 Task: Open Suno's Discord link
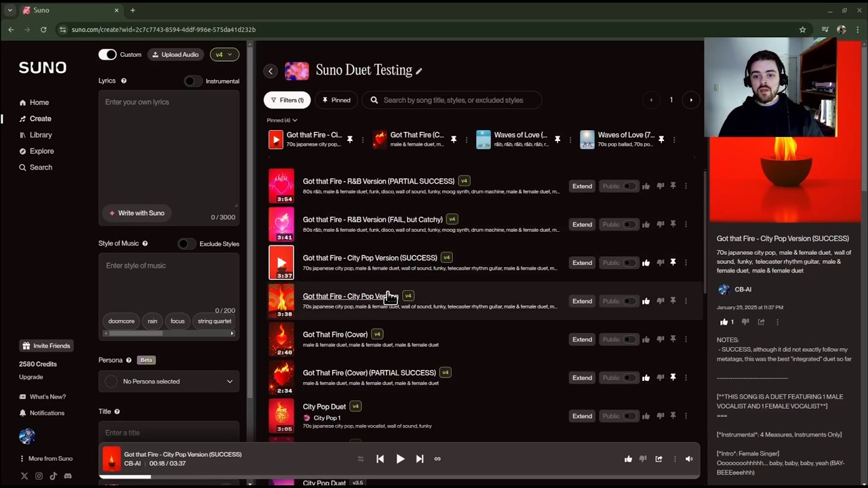68,476
